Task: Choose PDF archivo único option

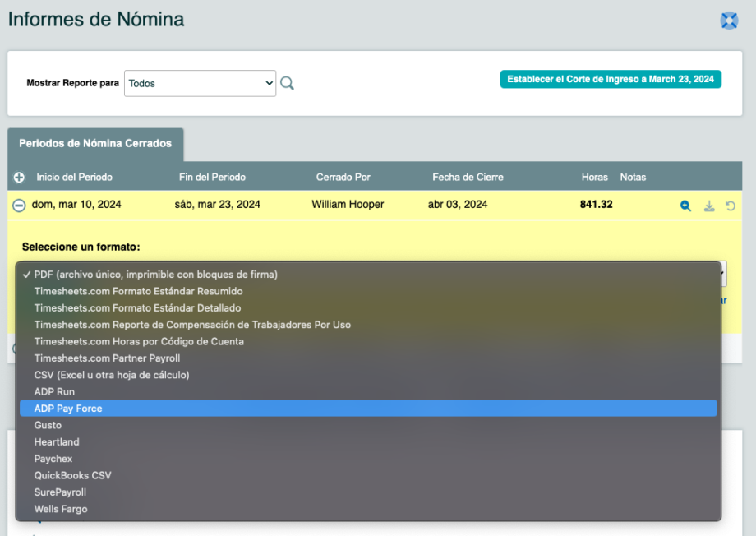Action: point(368,275)
